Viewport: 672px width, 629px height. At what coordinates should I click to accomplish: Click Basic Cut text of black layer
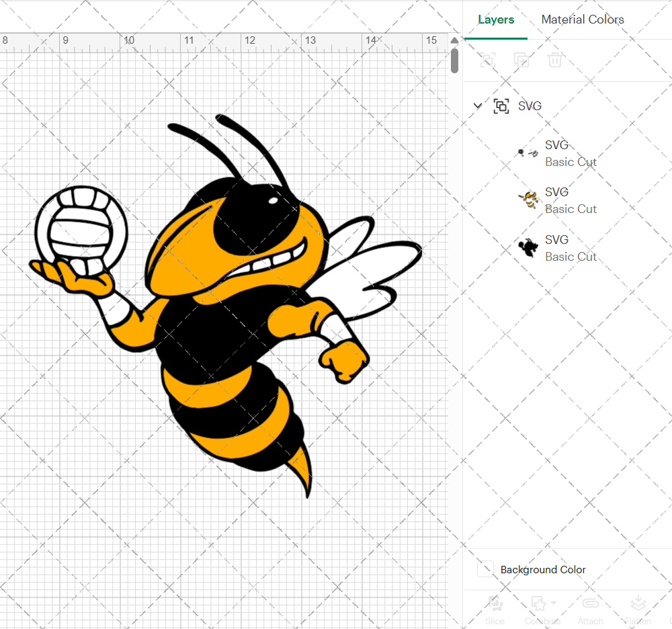point(571,257)
